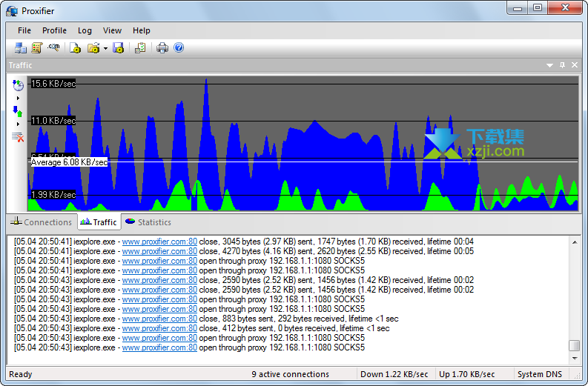The width and height of the screenshot is (588, 386).
Task: Open Name Resolution (.com magnifier) icon
Action: point(53,47)
